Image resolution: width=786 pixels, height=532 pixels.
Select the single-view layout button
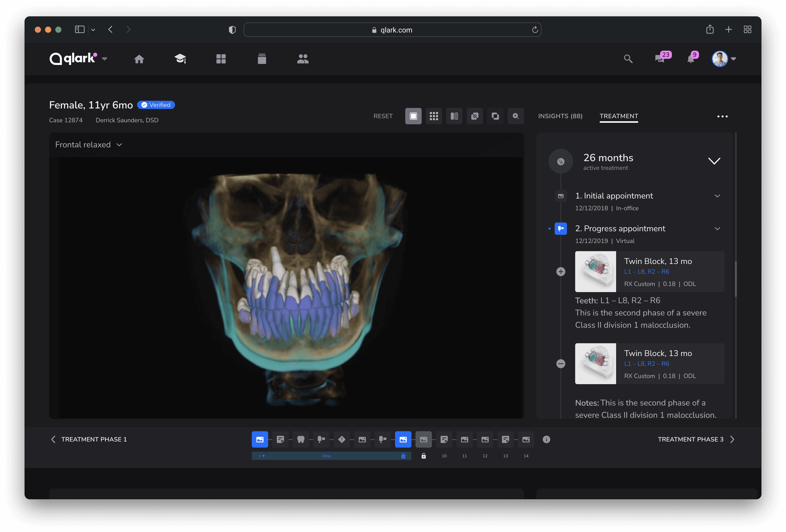(x=413, y=116)
